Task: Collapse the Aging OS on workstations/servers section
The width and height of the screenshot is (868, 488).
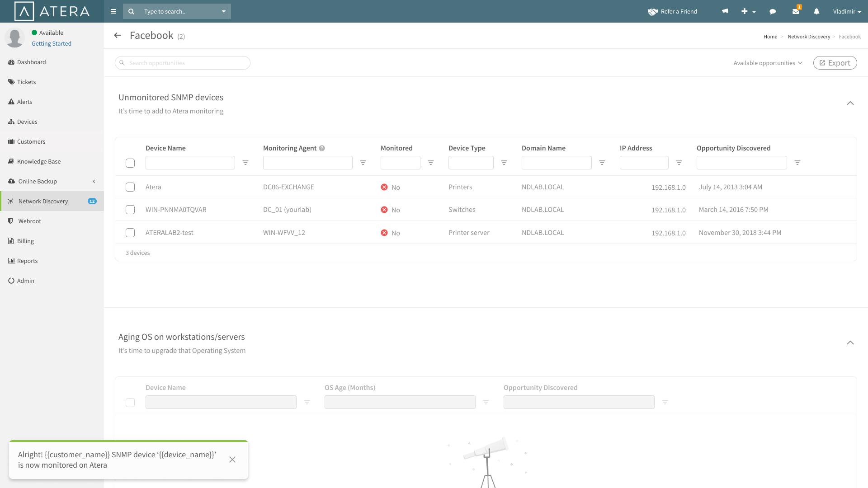Action: pos(850,343)
